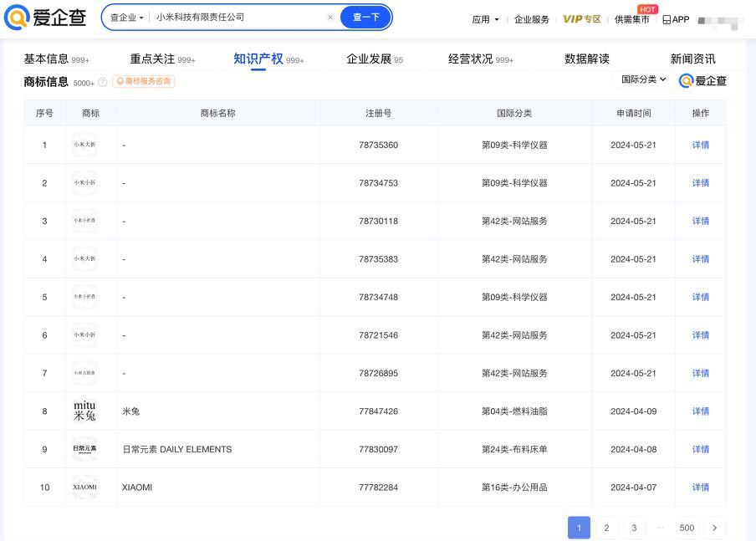
Task: Switch to the 数据解读 tab
Action: tap(587, 59)
